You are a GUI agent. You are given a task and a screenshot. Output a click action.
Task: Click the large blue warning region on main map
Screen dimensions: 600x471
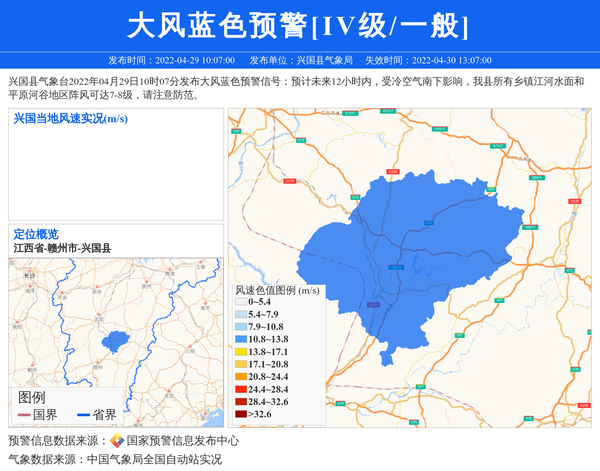pos(420,250)
